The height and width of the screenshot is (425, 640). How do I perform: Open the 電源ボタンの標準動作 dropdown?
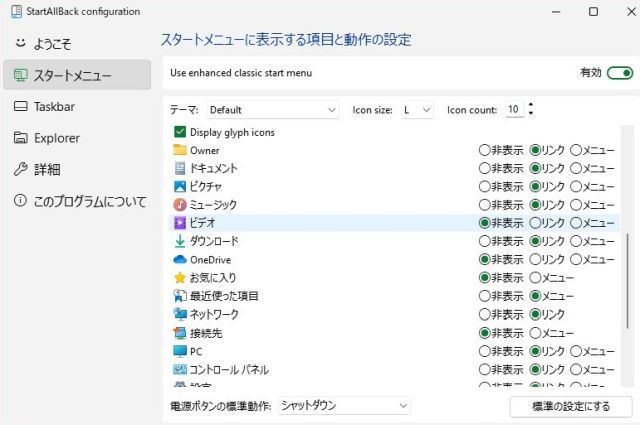coord(344,405)
